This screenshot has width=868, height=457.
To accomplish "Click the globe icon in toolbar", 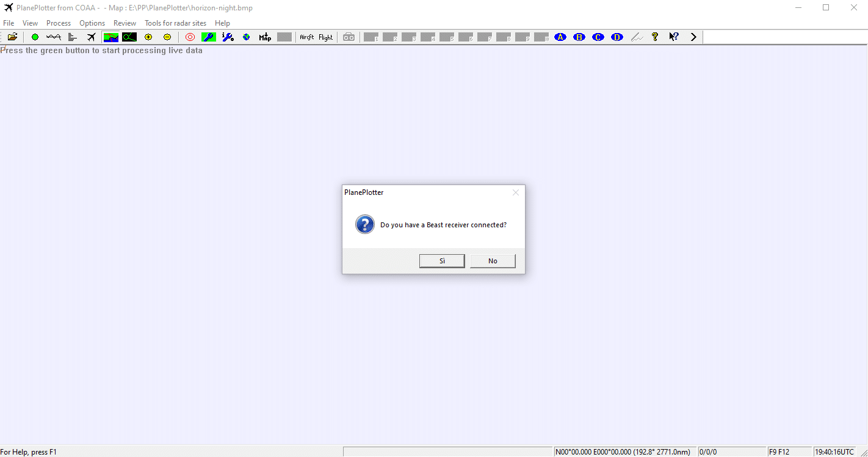I will coord(247,37).
